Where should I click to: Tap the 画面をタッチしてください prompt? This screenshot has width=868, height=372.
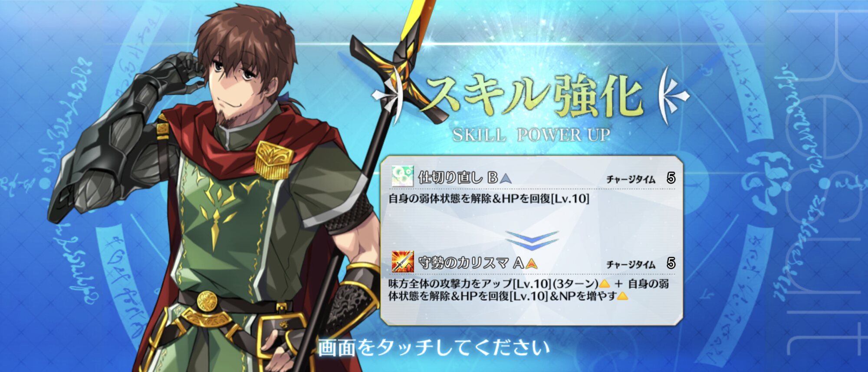click(x=434, y=348)
